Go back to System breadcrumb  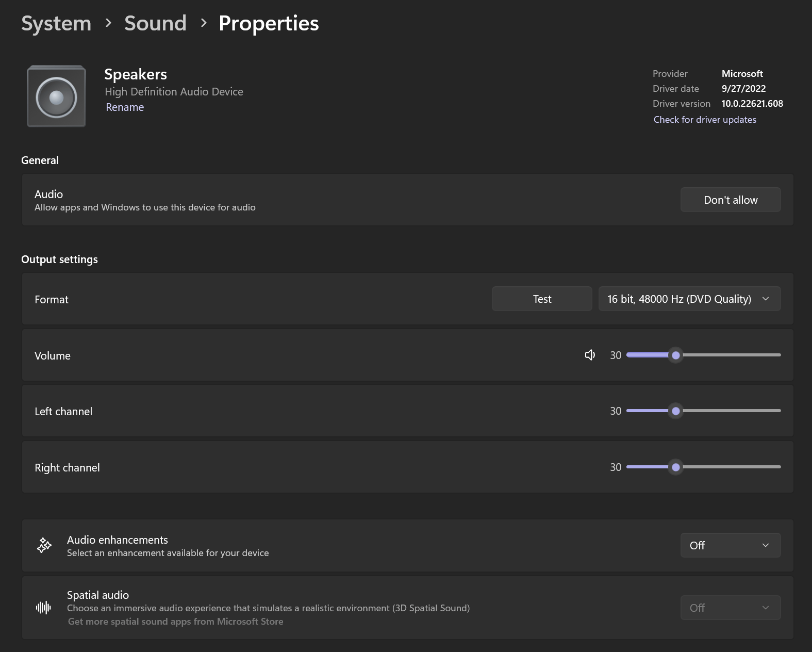[56, 24]
